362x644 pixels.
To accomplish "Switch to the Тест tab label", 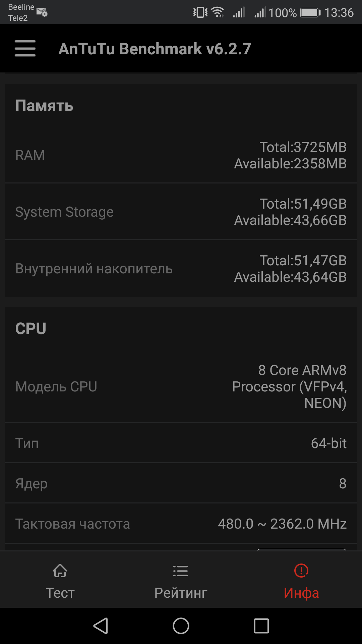I will coord(60,593).
